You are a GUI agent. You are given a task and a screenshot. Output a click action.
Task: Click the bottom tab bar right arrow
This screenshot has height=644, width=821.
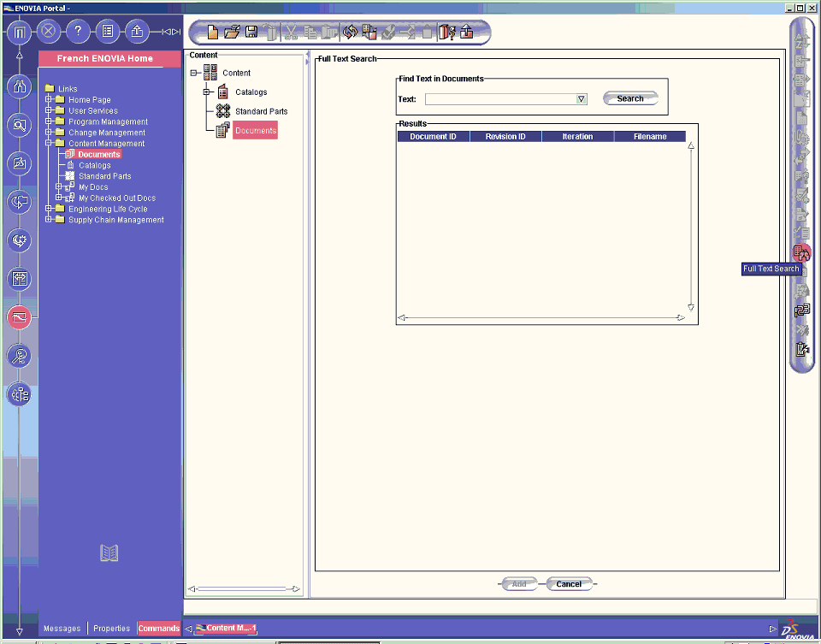[772, 629]
